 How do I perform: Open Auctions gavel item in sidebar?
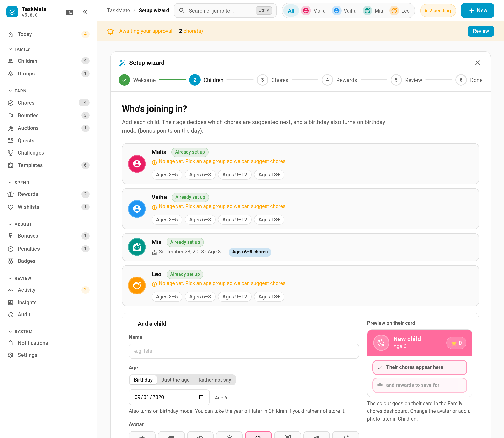tap(48, 128)
